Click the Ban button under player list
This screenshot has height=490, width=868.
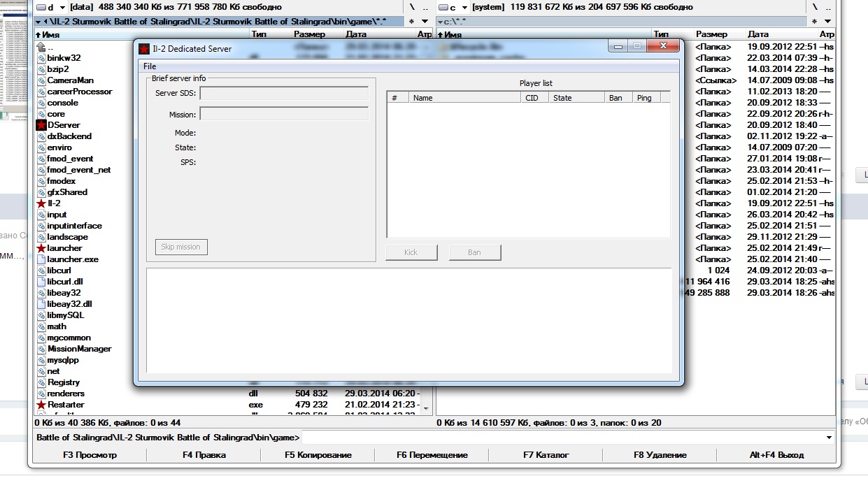click(x=475, y=252)
